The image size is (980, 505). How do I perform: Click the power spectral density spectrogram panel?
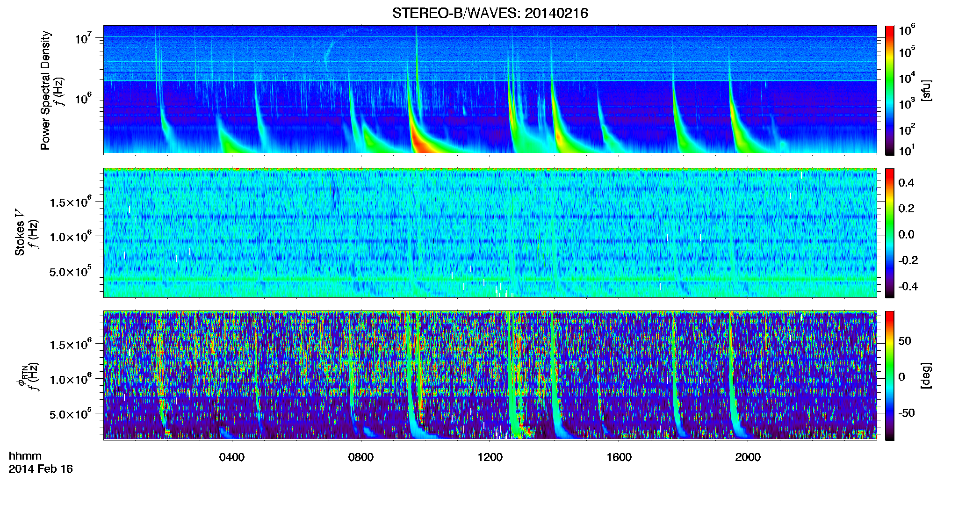pyautogui.click(x=490, y=90)
